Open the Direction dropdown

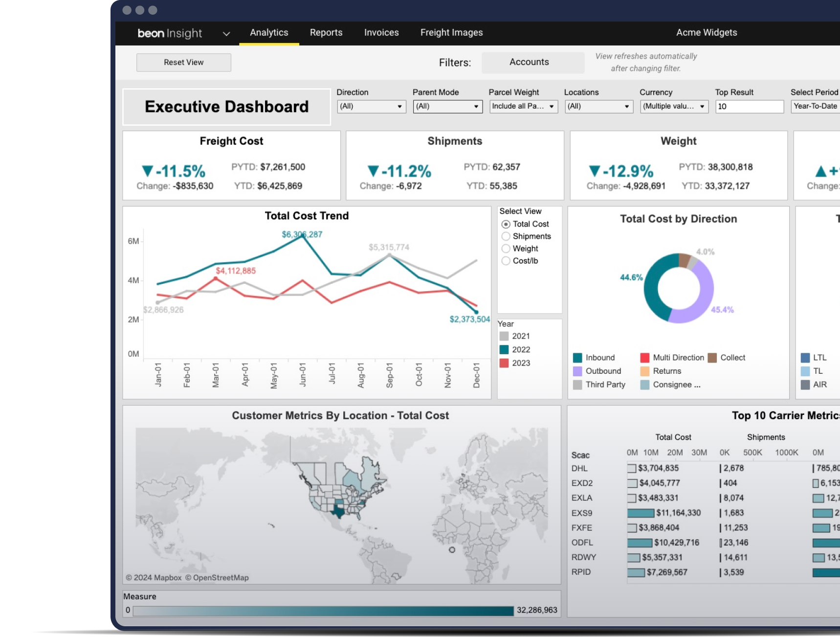point(372,106)
